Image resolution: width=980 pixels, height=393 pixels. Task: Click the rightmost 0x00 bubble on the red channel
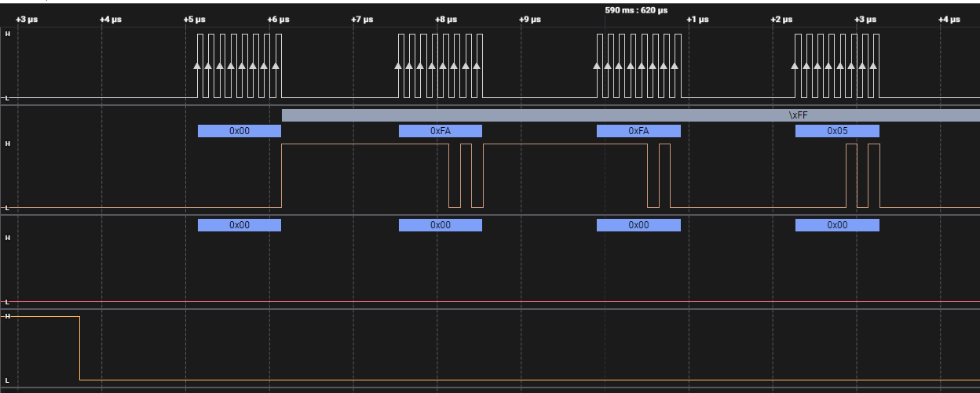[837, 225]
